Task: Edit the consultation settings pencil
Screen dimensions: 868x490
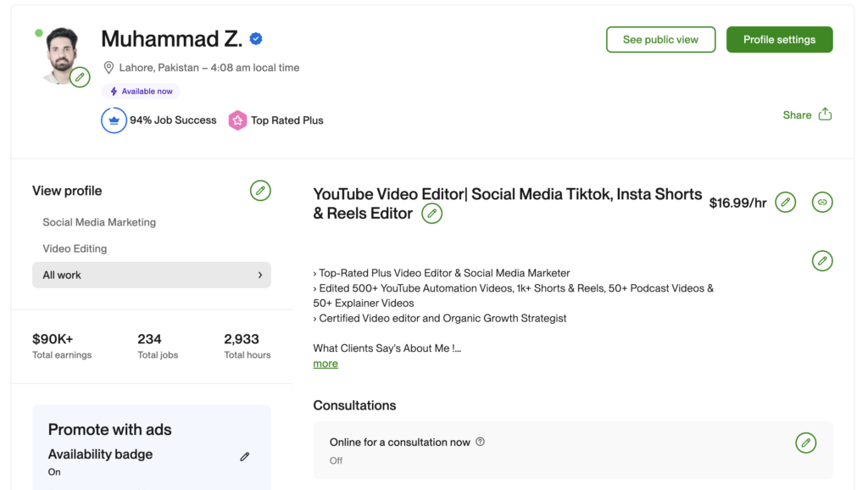Action: tap(805, 443)
